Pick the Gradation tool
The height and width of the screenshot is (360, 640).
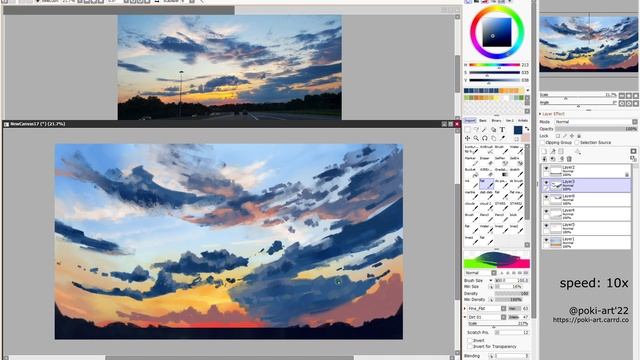click(x=502, y=172)
